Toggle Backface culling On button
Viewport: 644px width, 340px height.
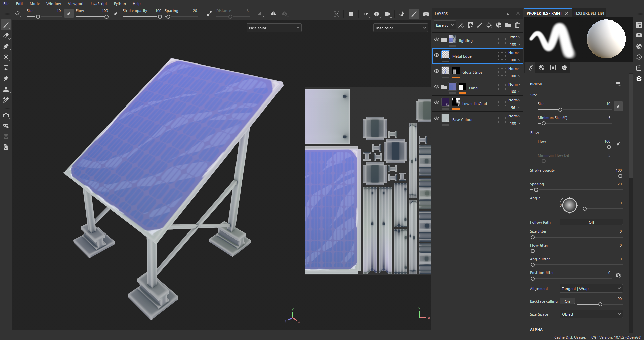point(567,301)
